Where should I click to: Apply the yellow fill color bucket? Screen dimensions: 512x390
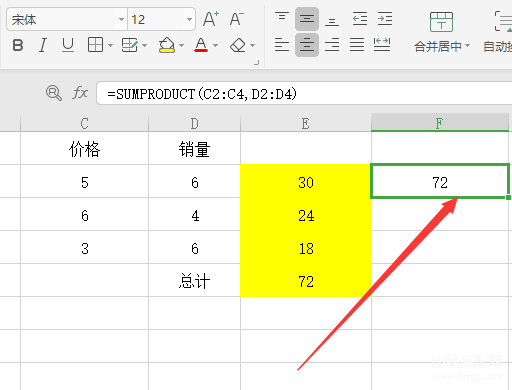click(x=167, y=45)
